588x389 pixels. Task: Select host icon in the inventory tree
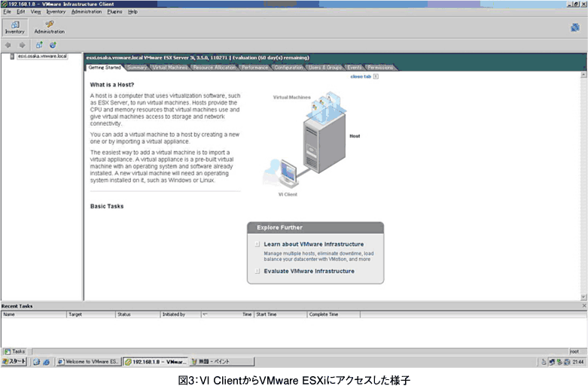tap(12, 56)
